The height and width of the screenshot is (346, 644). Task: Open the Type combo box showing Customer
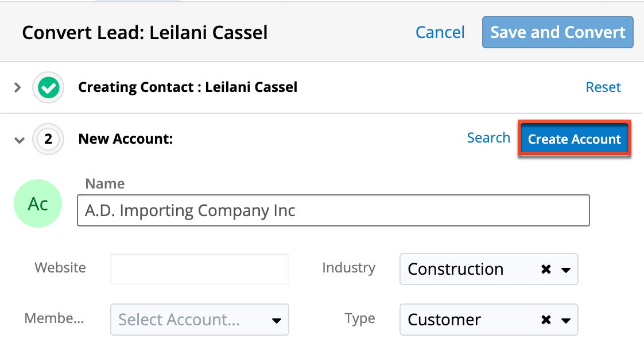[x=471, y=320]
